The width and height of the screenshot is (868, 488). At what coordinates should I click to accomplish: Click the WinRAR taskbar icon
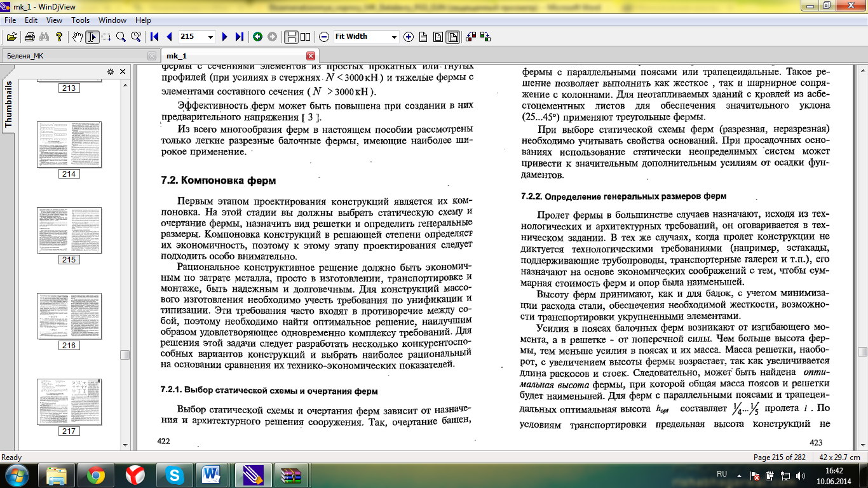(292, 475)
